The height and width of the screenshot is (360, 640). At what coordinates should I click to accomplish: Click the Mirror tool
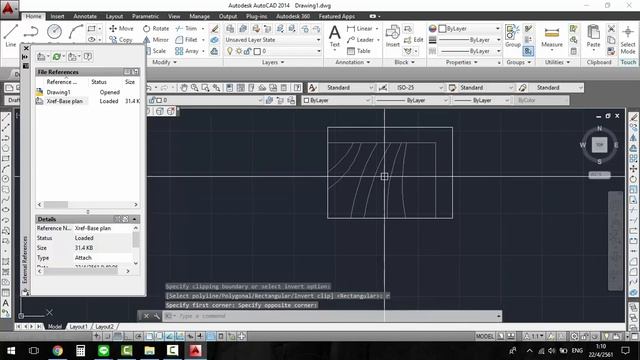(156, 40)
